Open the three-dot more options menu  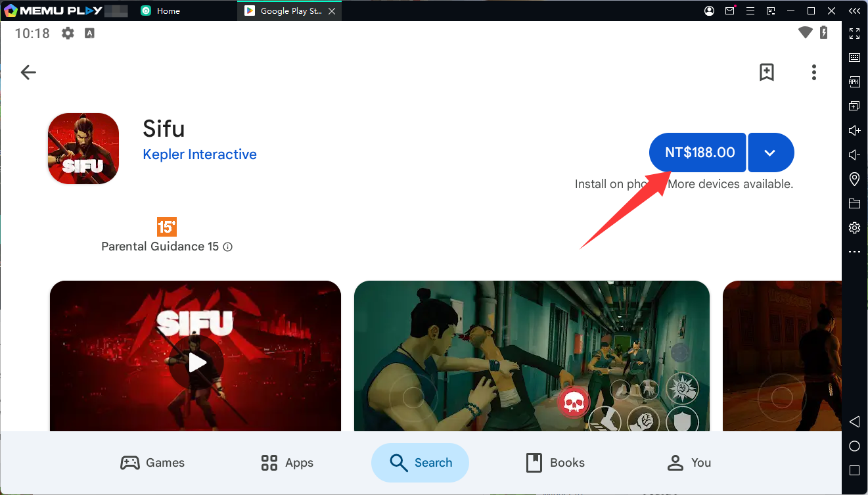(x=813, y=72)
